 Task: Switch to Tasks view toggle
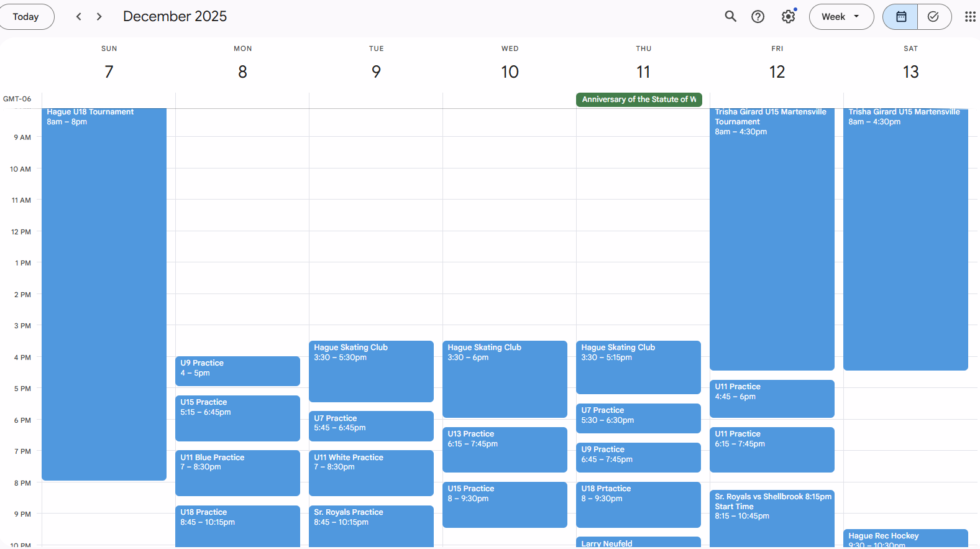(x=933, y=17)
